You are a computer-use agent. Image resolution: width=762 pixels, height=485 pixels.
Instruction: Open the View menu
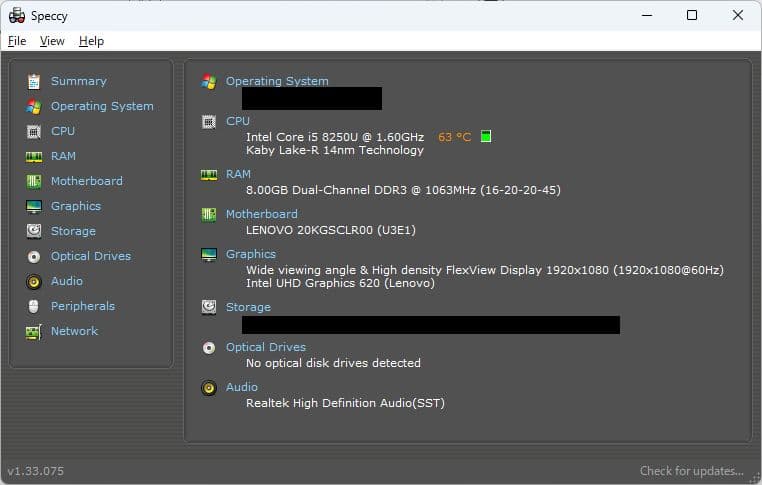(x=52, y=41)
